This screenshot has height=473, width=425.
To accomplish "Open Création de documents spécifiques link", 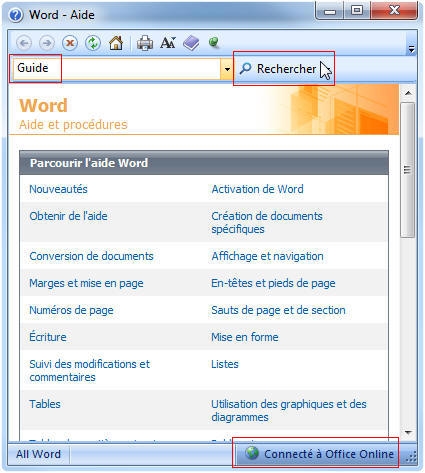I will point(267,223).
